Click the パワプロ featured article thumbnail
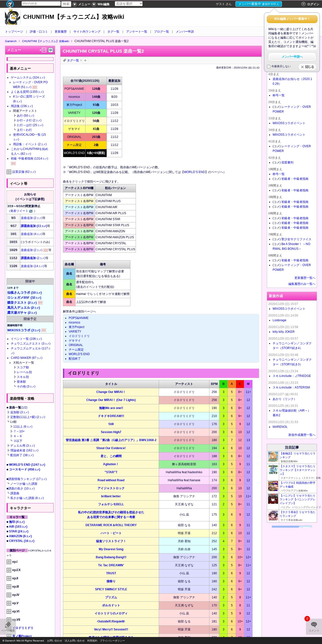The image size is (322, 644). pyautogui.click(x=273, y=486)
